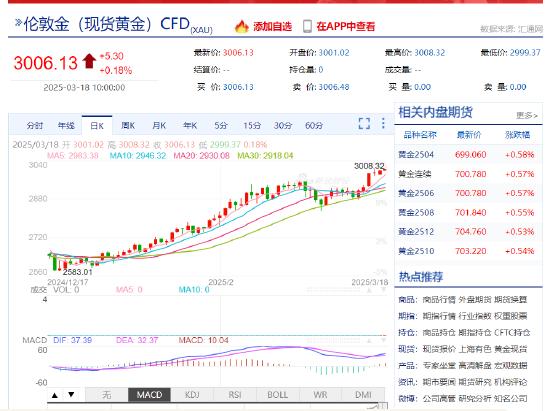550x411 pixels.
Task: Select the 日K chart tab
Action: [97, 126]
